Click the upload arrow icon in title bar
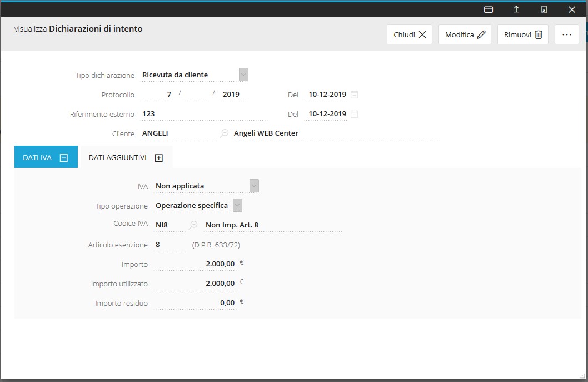This screenshot has height=382, width=588. 516,9
